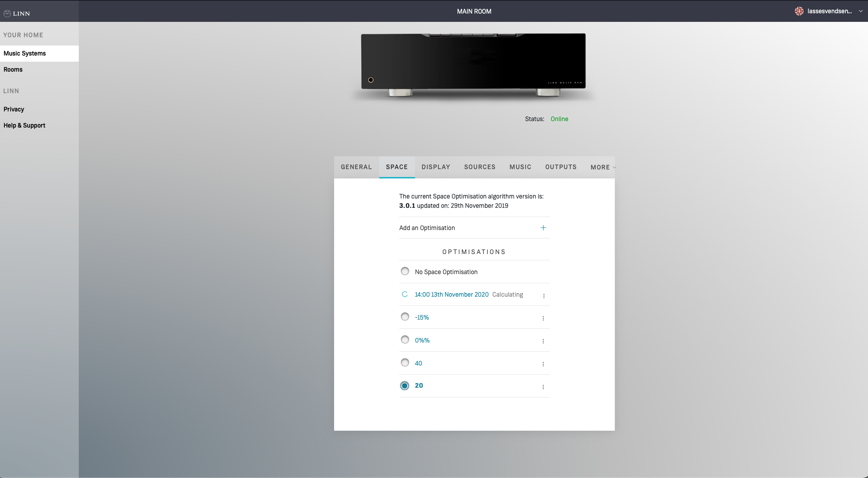Viewport: 868px width, 478px height.
Task: Open three-dot menu for -15% optimisation
Action: 543,318
